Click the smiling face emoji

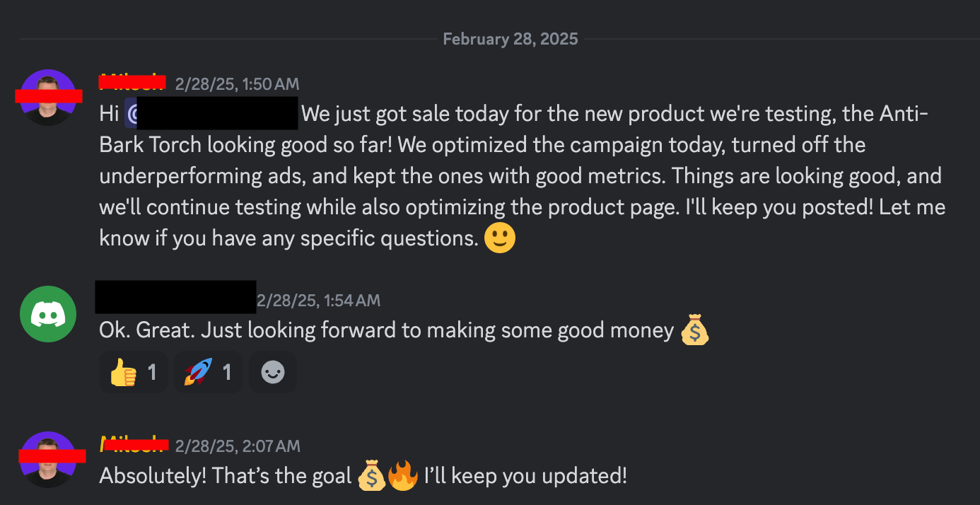pyautogui.click(x=500, y=238)
